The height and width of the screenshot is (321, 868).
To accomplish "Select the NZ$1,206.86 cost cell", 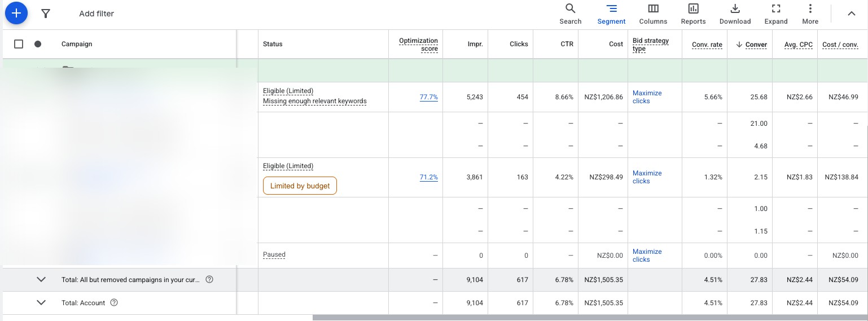I will [x=604, y=97].
